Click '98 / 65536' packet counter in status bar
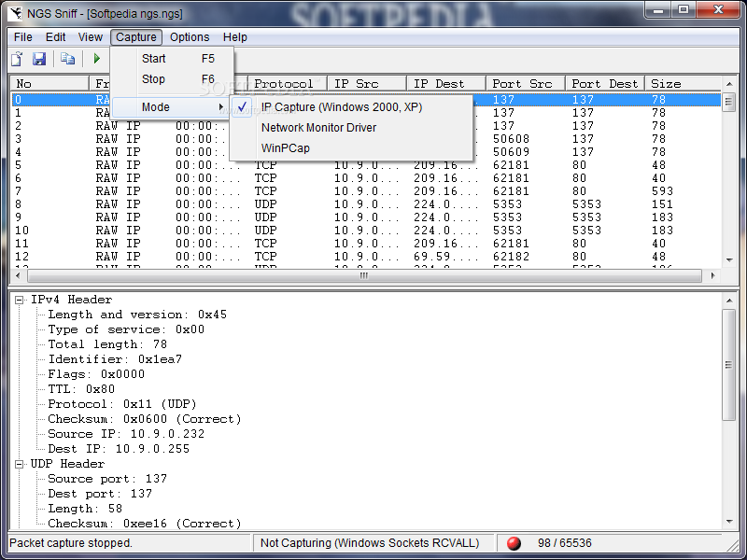The image size is (747, 560). tap(565, 543)
